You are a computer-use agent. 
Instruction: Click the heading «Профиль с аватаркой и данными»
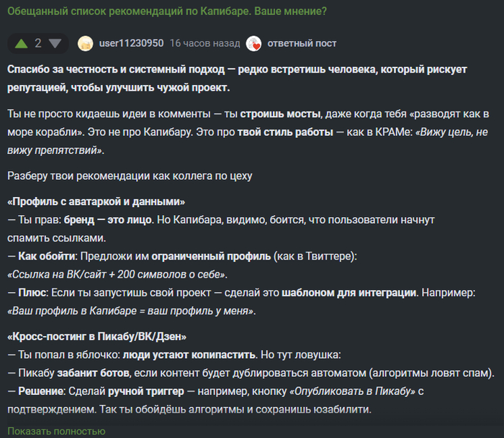(x=96, y=201)
